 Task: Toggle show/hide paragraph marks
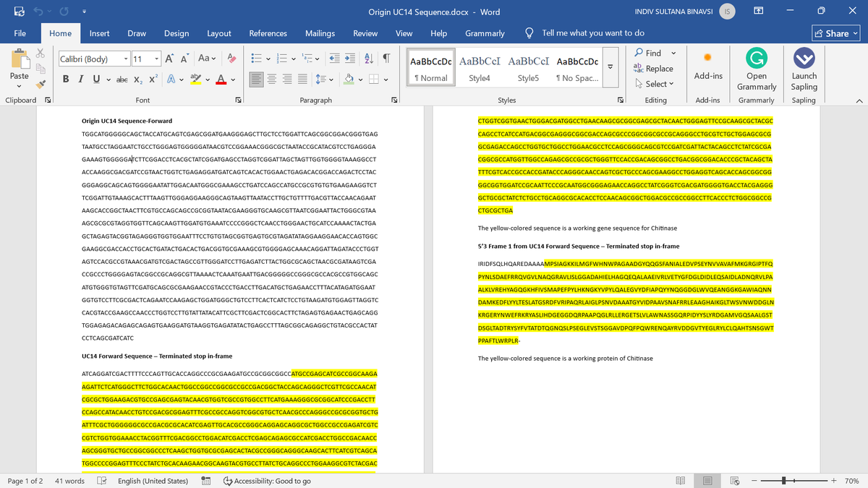click(x=387, y=59)
